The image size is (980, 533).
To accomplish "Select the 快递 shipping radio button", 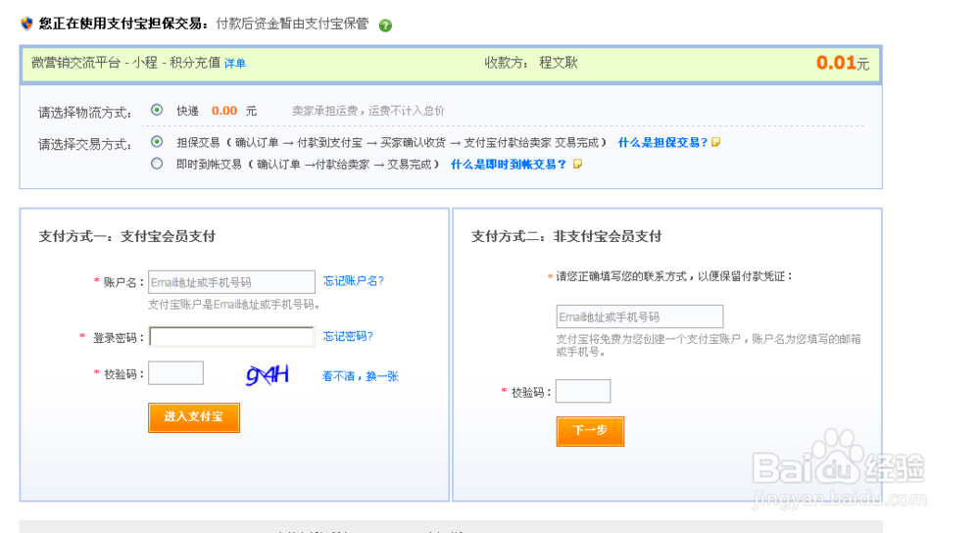I will coord(157,110).
